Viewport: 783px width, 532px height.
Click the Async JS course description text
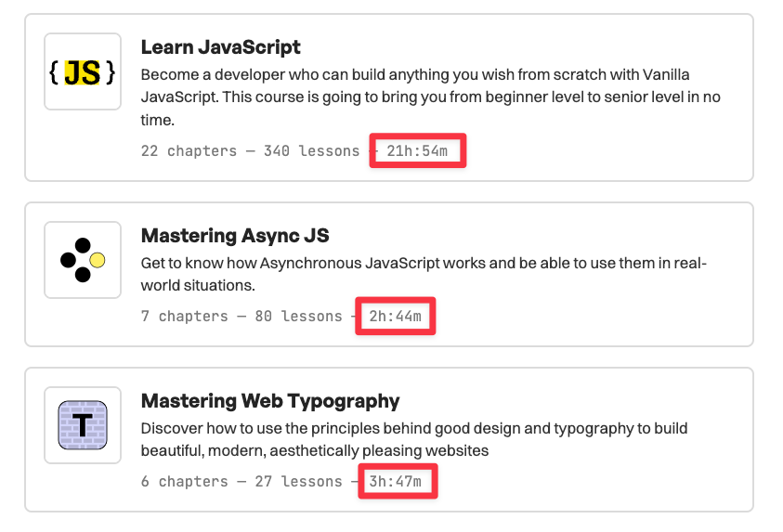click(x=424, y=274)
